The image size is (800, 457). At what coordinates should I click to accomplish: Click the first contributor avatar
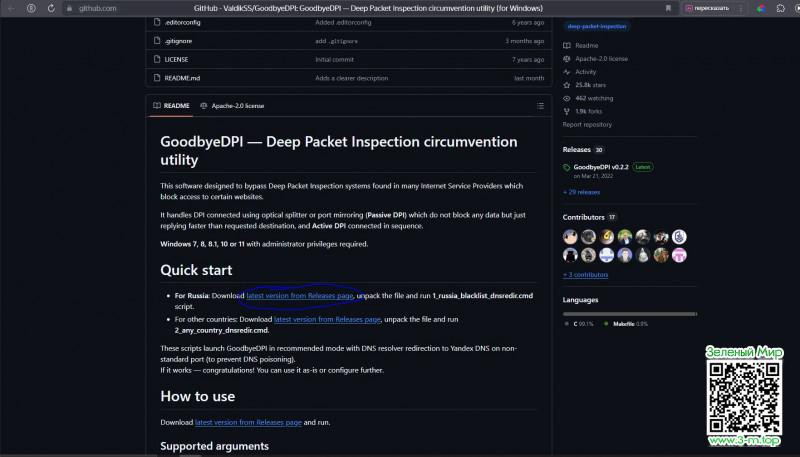coord(570,237)
